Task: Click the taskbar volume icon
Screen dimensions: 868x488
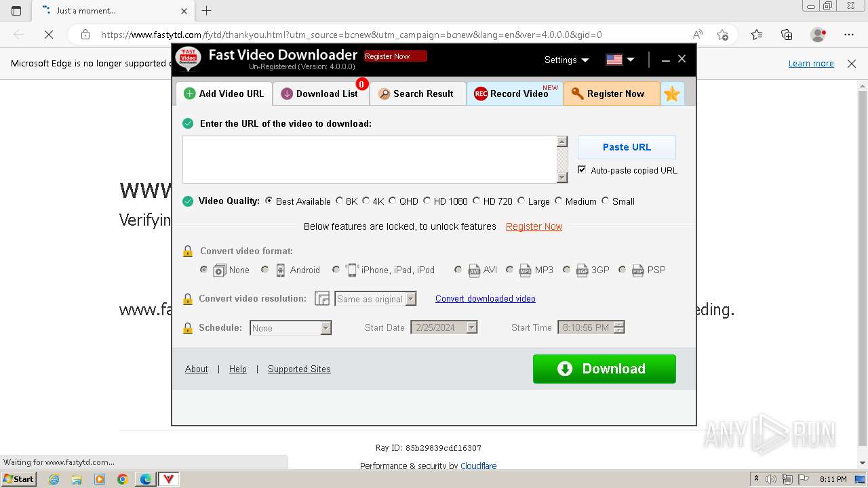Action: 770,479
